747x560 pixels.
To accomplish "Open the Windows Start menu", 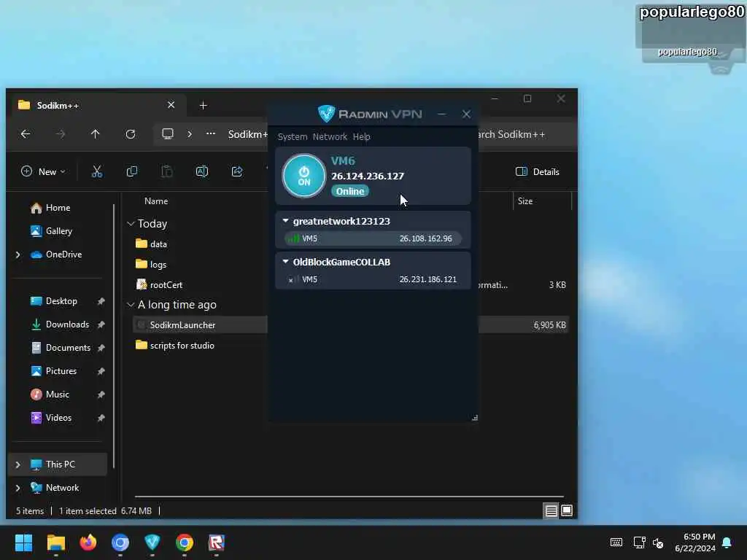I will coord(23,542).
